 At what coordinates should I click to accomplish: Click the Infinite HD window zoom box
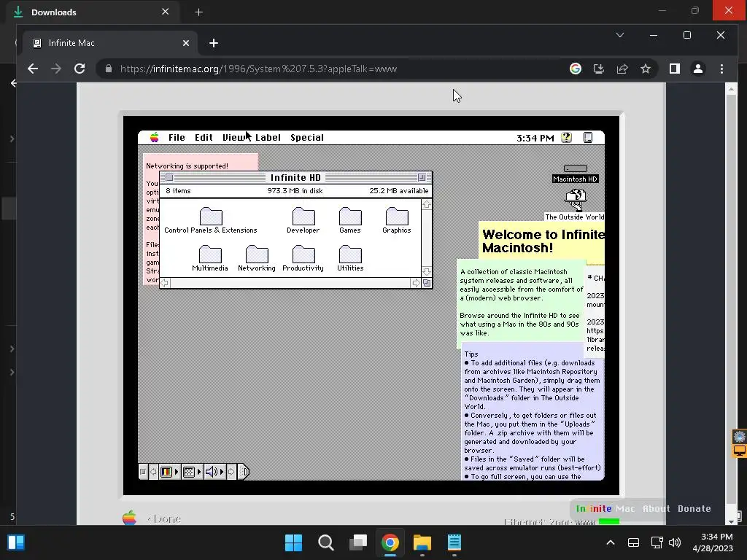click(422, 178)
